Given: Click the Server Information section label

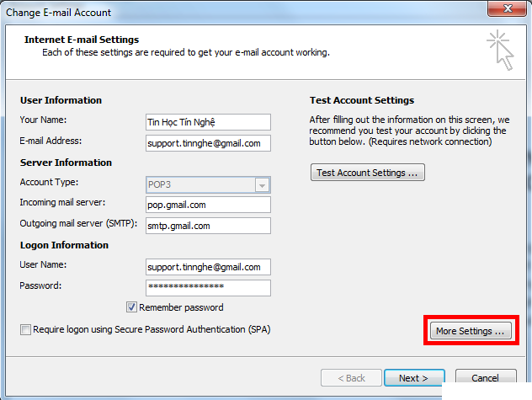Looking at the screenshot, I should tap(66, 163).
